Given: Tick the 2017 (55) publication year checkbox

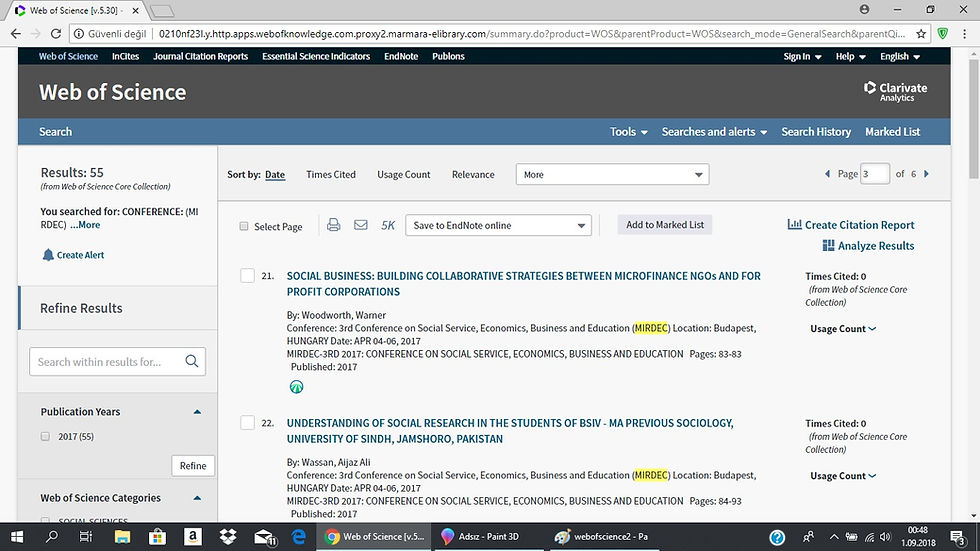Looking at the screenshot, I should click(45, 437).
